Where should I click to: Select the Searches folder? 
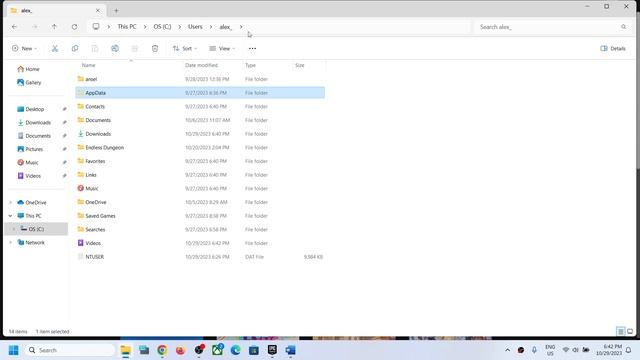click(95, 229)
